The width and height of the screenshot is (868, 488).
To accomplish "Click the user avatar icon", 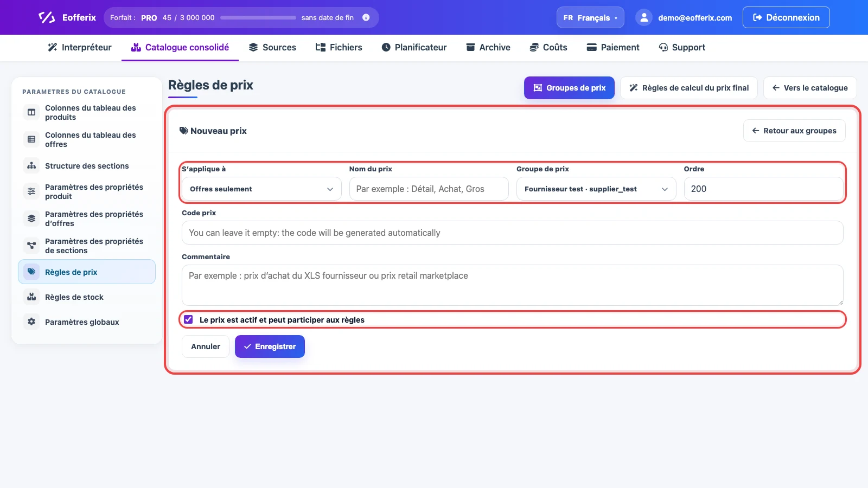I will point(643,17).
